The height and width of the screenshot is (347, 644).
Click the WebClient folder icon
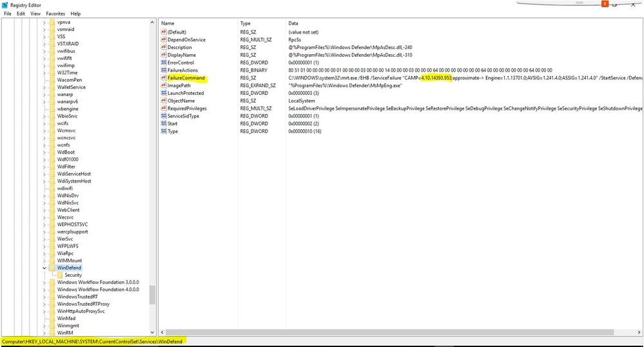pyautogui.click(x=52, y=210)
